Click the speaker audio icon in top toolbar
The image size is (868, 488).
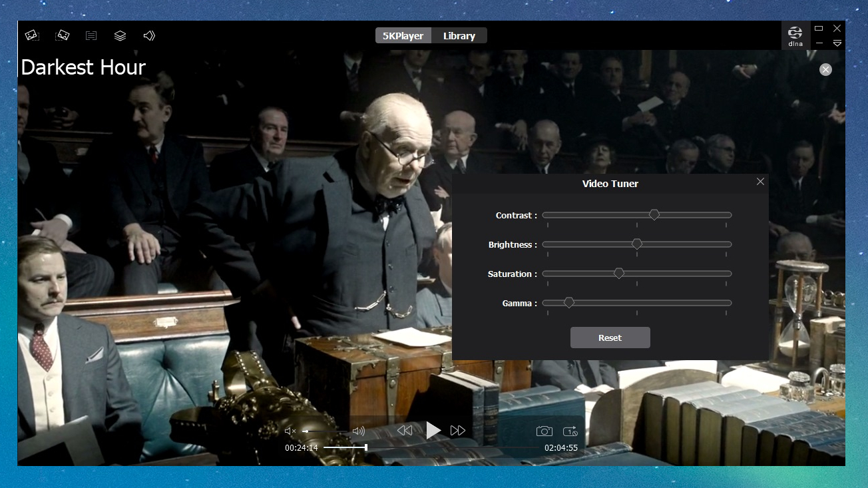(x=149, y=35)
